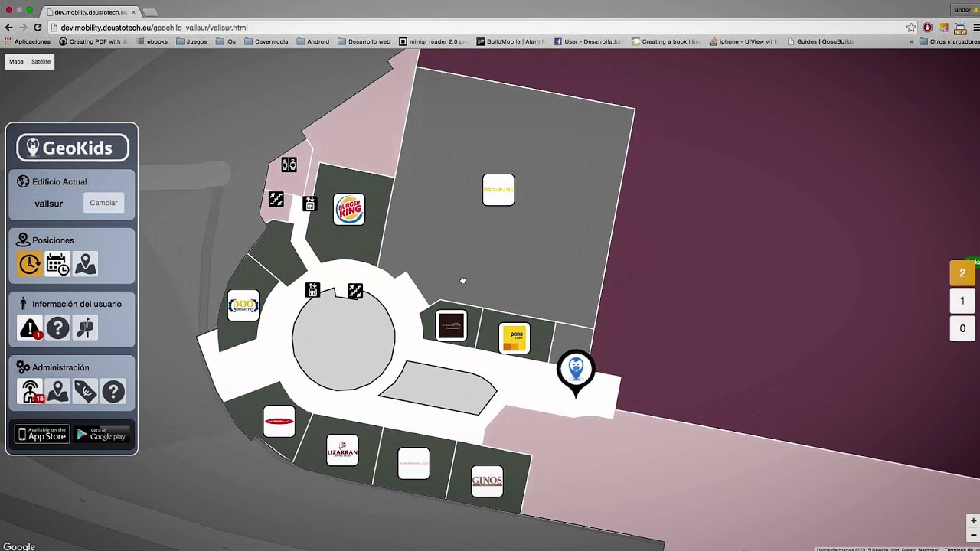Viewport: 980px width, 551px height.
Task: Click the VIPS store marker
Action: point(279,422)
